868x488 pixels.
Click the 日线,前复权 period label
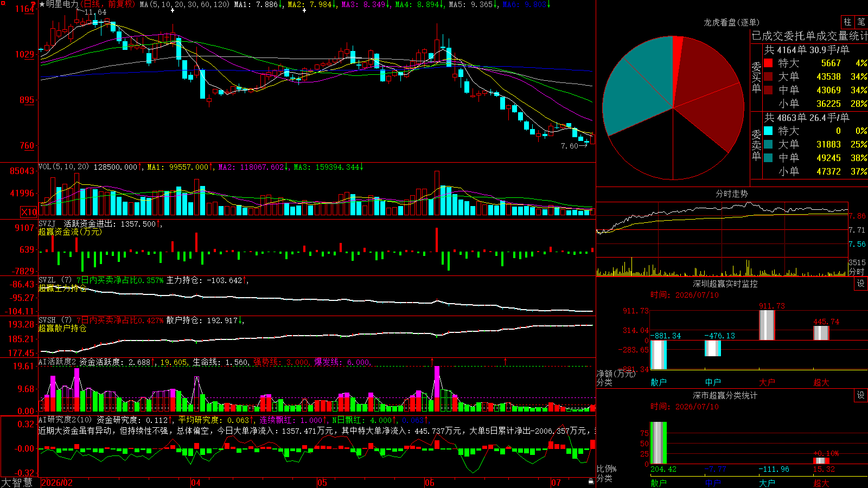click(107, 4)
